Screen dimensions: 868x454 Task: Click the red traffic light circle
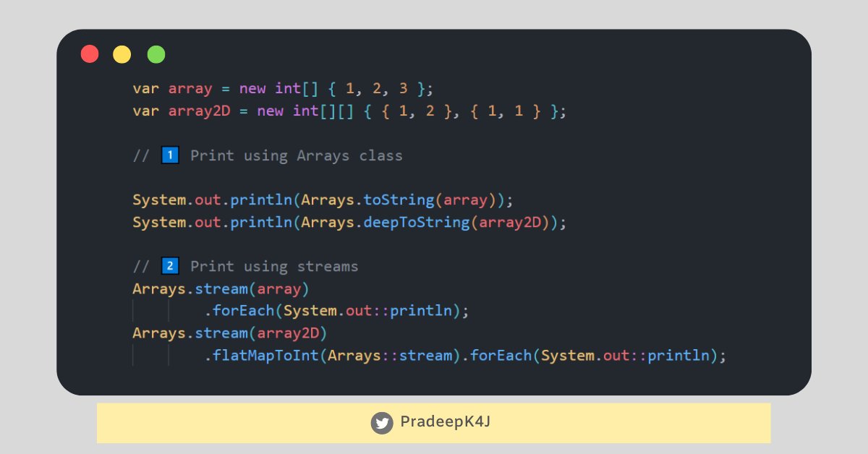pyautogui.click(x=89, y=53)
